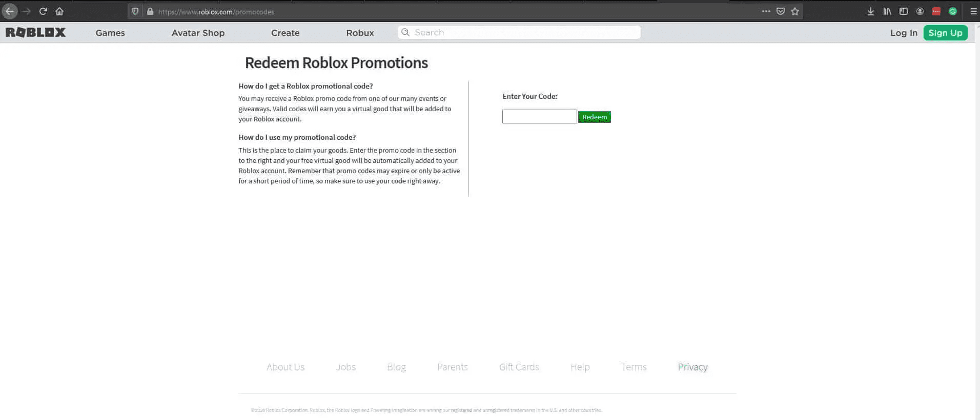The width and height of the screenshot is (980, 420).
Task: Open the Games menu item
Action: tap(110, 33)
